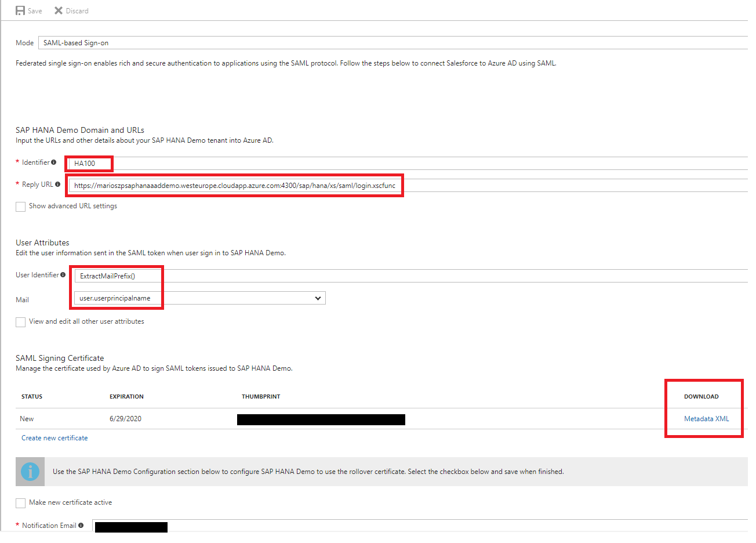Click info icon next to Notification Email label
Image resolution: width=756 pixels, height=543 pixels.
pyautogui.click(x=81, y=526)
